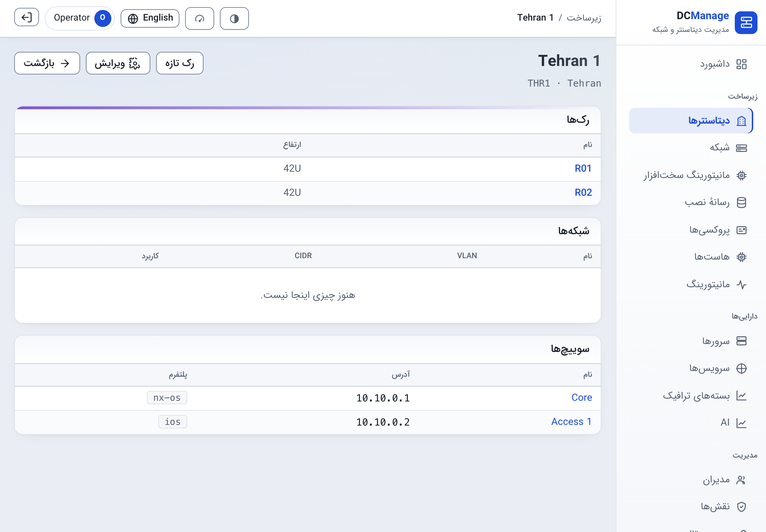Viewport: 766px width, 532px height.
Task: Click the بسته‌های ترافیک chart icon
Action: click(742, 395)
